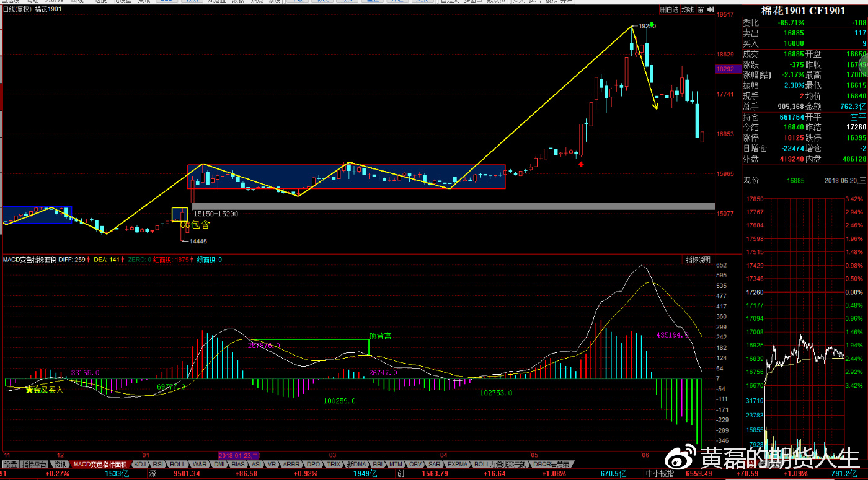868x480 pixels.
Task: Select the BOLL力道线郑元凯 indicator tab
Action: pos(500,464)
